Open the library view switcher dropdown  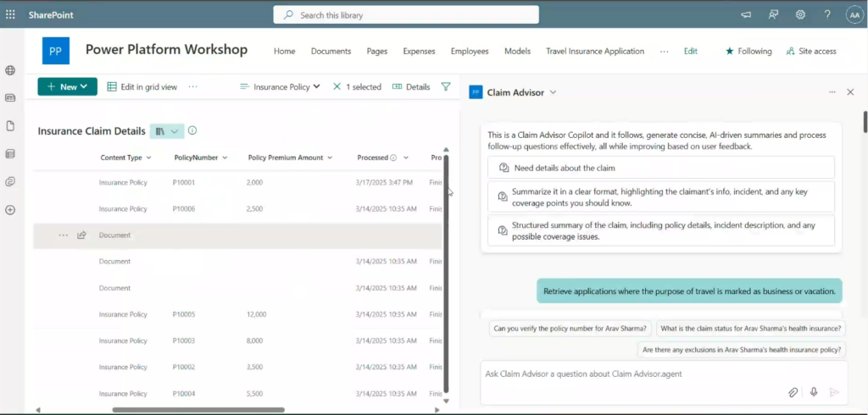[167, 131]
